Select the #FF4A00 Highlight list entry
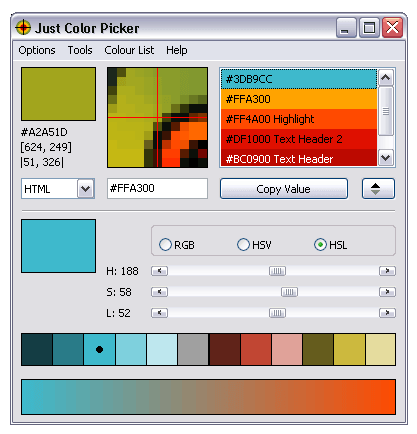Screen dimensions: 417x434 (x=299, y=119)
